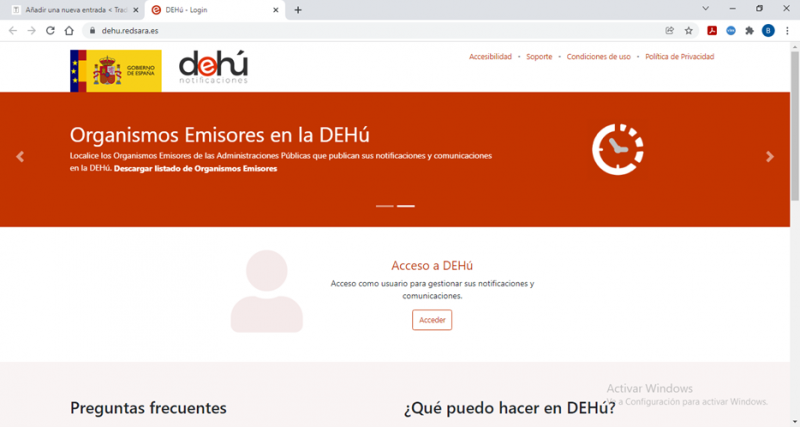Show previous carousel slide arrow
The image size is (800, 427).
tap(20, 157)
